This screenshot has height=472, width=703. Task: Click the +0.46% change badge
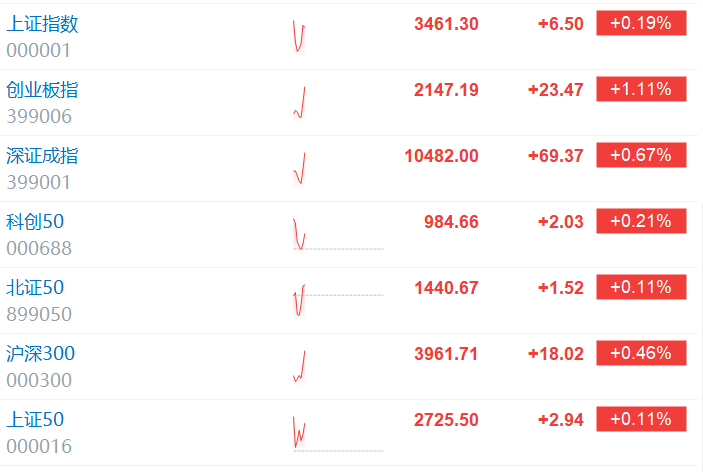pyautogui.click(x=641, y=353)
